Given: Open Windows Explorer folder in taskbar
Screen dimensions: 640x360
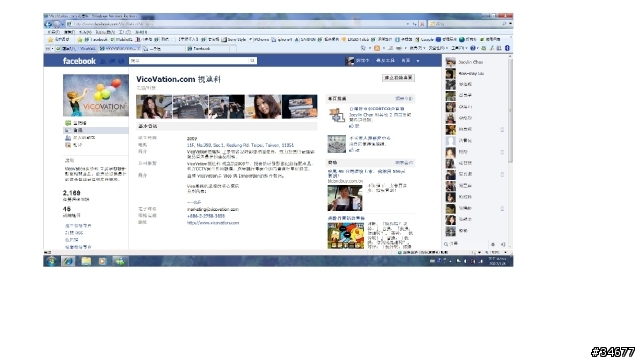Looking at the screenshot, I should pos(86,261).
